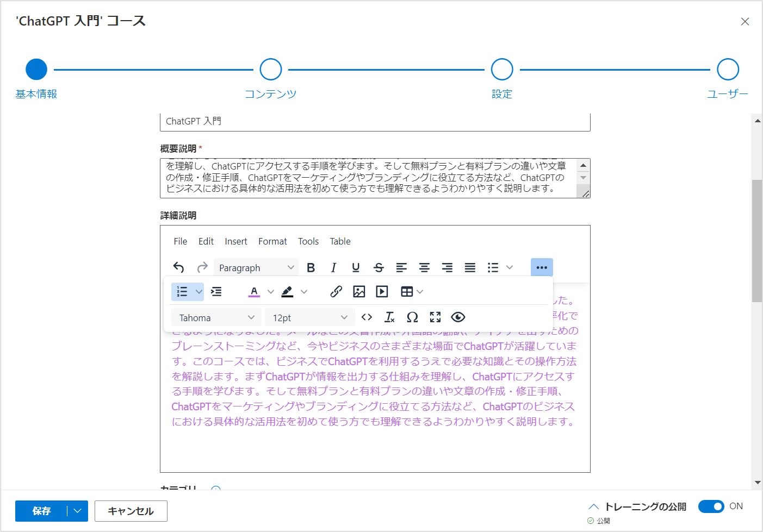763x532 pixels.
Task: Expand the トレーニングの公開 chevron
Action: click(594, 506)
